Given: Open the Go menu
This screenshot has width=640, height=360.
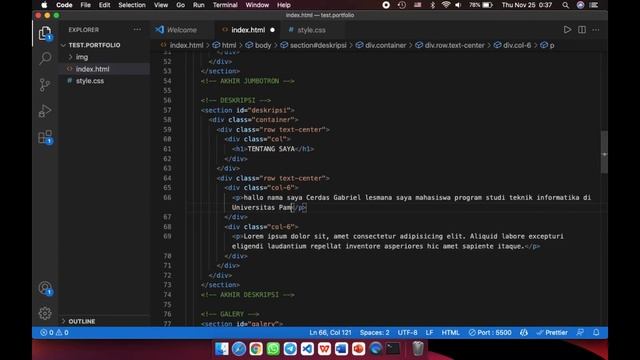Looking at the screenshot, I should point(180,5).
